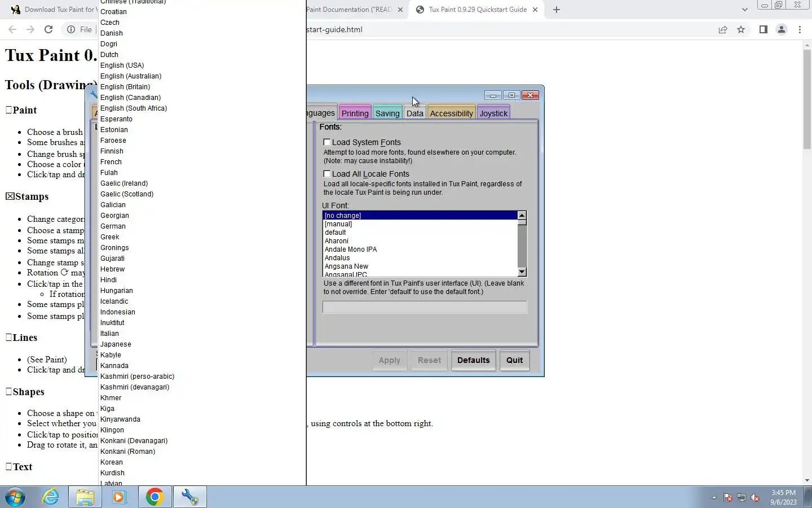Open the Windows Start menu

pyautogui.click(x=15, y=497)
